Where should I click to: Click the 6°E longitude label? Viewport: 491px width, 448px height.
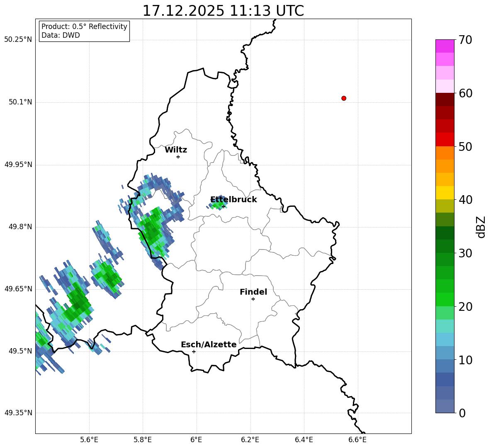[x=197, y=440]
